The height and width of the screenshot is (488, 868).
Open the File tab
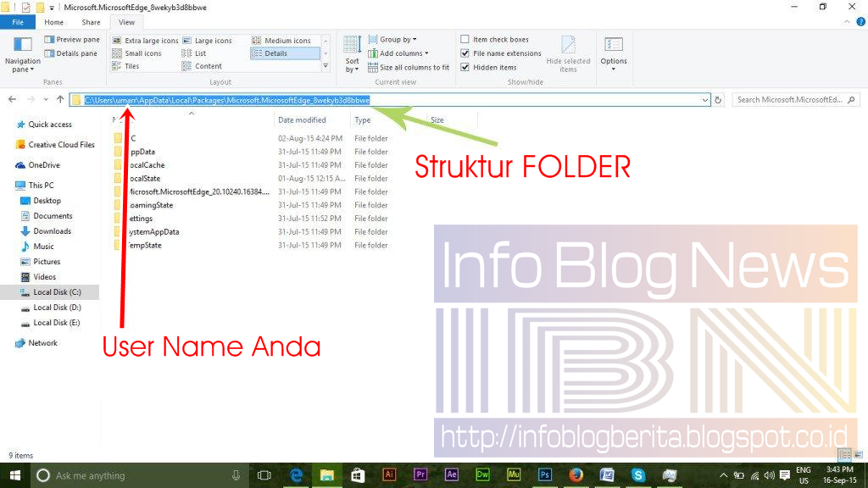click(x=18, y=22)
